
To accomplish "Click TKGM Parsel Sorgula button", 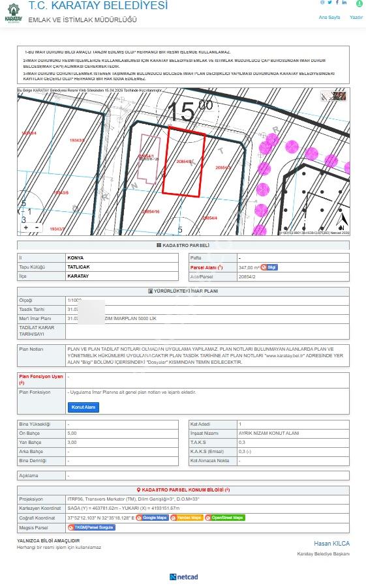I will (x=91, y=527).
